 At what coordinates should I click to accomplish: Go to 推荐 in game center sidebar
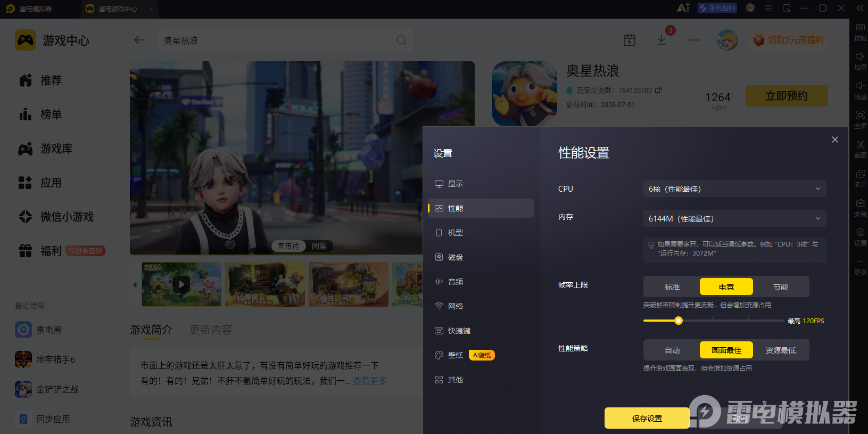[40, 80]
